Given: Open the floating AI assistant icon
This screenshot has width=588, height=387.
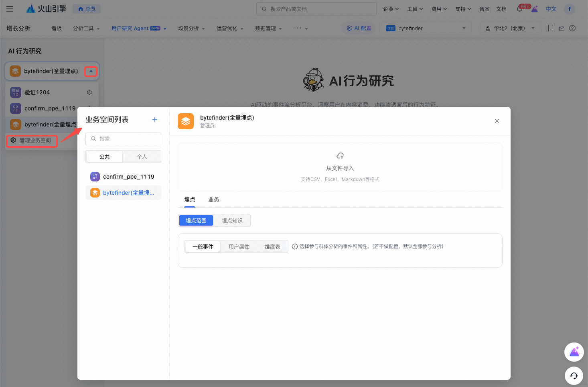Looking at the screenshot, I should [x=574, y=352].
